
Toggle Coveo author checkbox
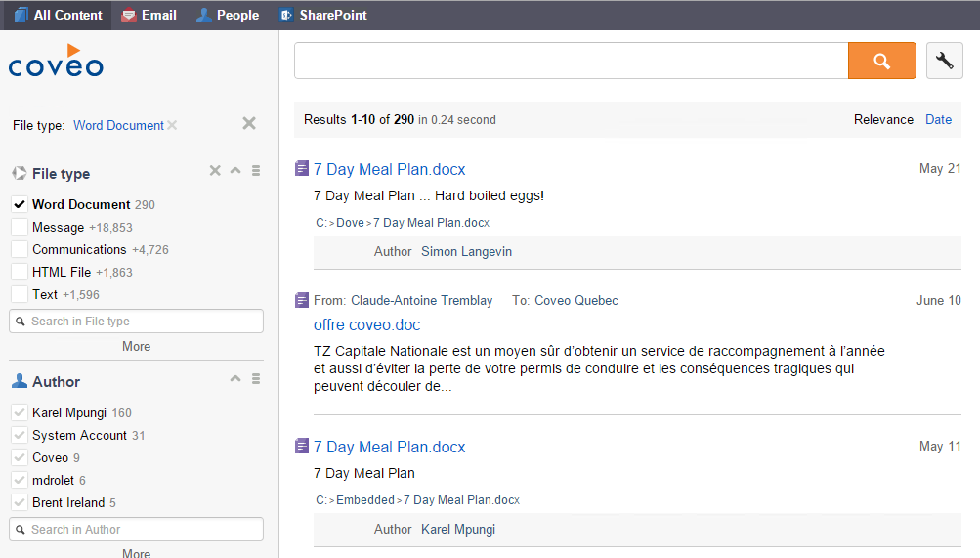coord(20,457)
